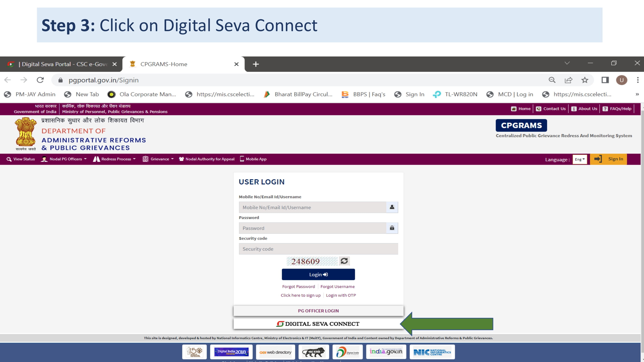The width and height of the screenshot is (644, 362).
Task: Click the zoom magnifier icon in address bar
Action: pos(552,80)
